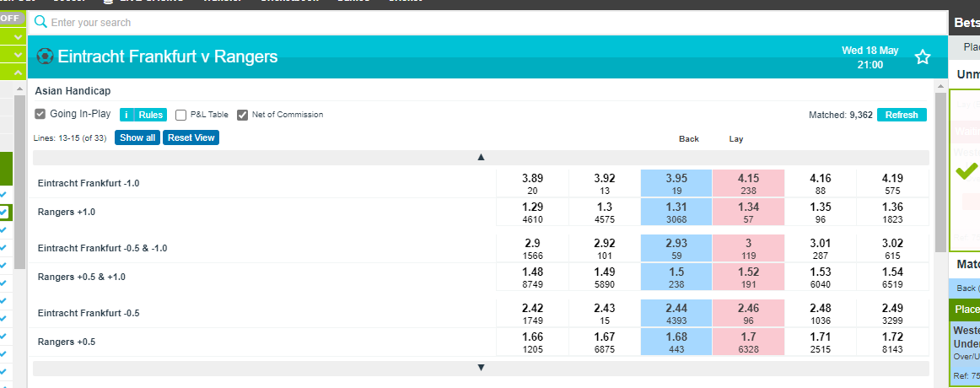
Task: Click the 'Asian Handicap' market heading
Action: point(73,91)
